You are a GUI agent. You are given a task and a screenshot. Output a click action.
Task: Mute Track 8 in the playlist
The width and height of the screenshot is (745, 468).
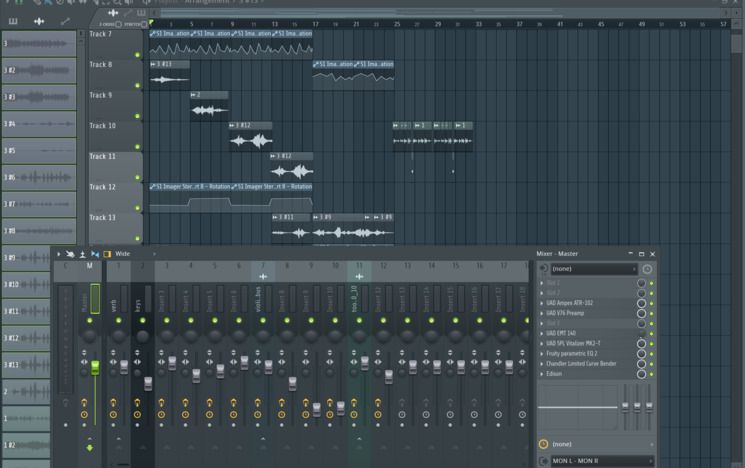click(x=137, y=86)
